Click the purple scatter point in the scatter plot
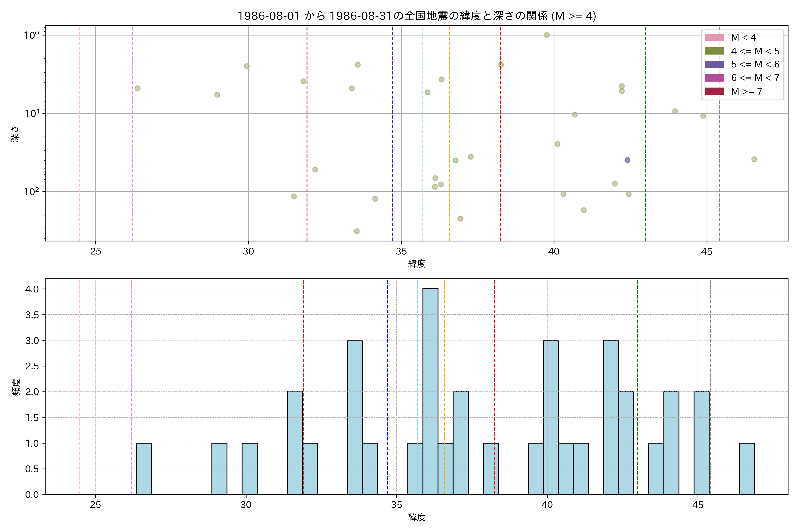This screenshot has width=798, height=532. (x=627, y=160)
